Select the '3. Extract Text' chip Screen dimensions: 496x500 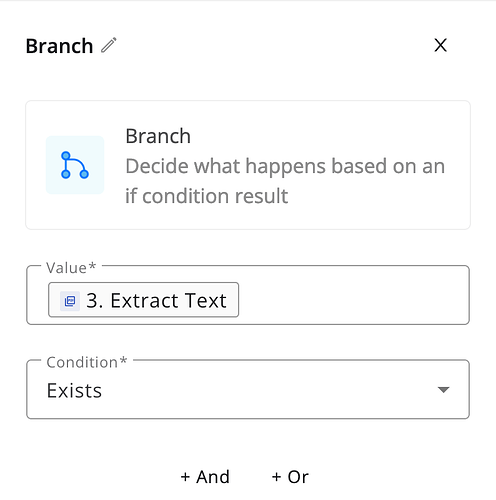[143, 300]
